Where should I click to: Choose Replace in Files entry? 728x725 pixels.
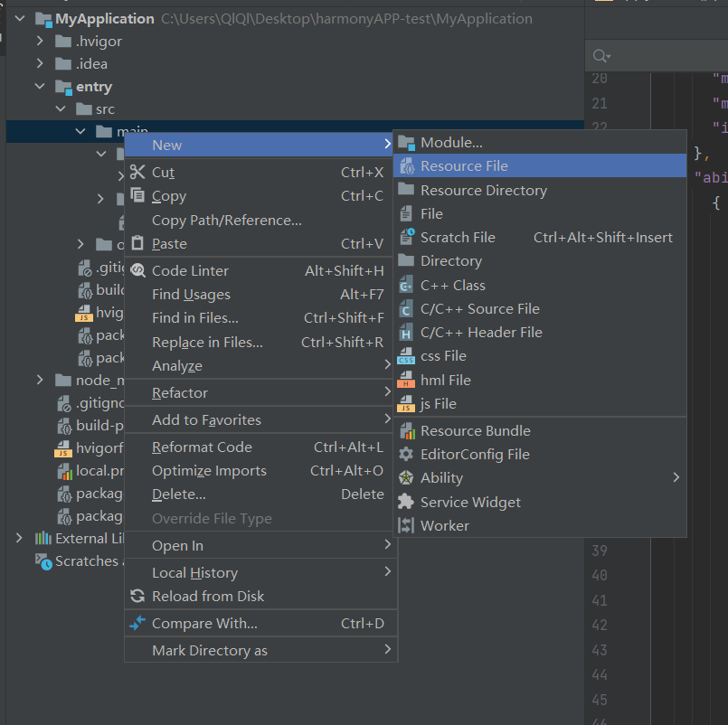[259, 342]
